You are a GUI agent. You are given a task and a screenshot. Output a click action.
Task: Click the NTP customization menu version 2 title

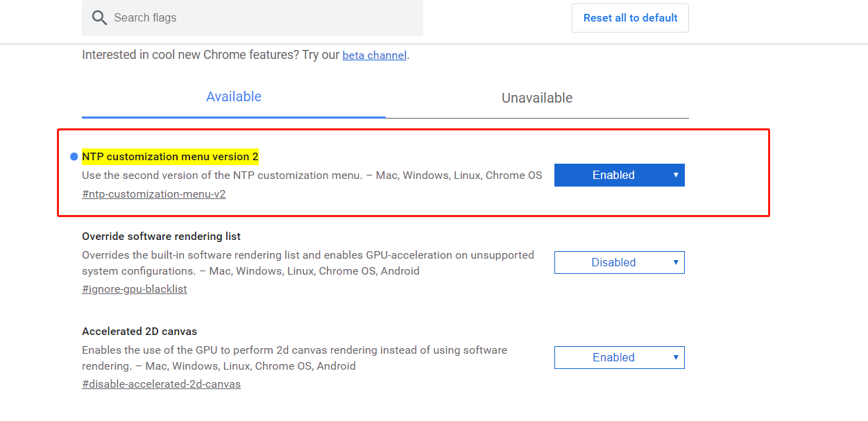[170, 157]
